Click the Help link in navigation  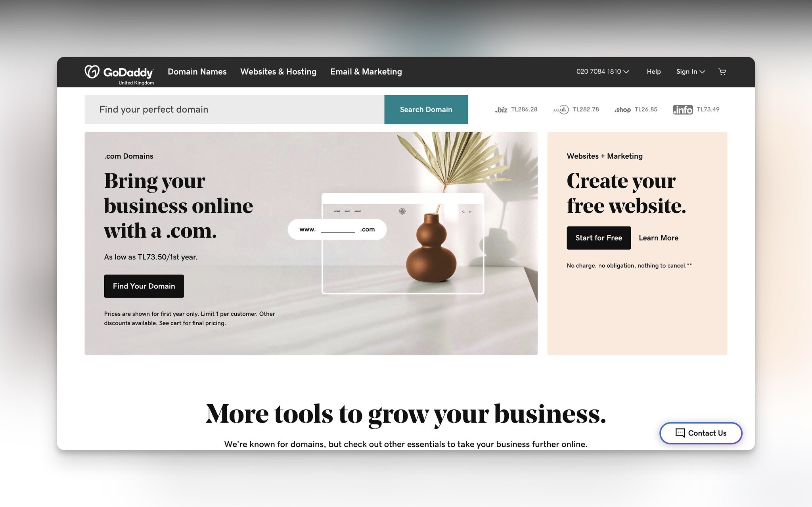tap(653, 71)
